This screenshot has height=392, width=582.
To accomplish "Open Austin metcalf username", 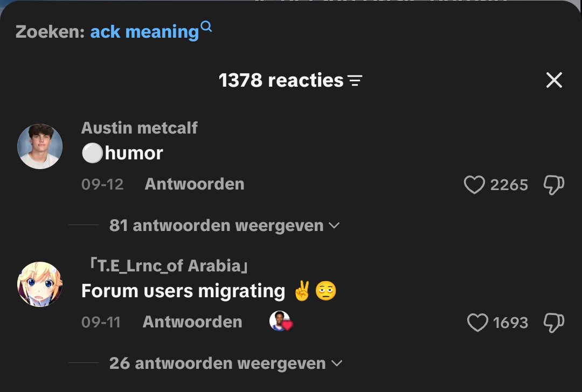I will pyautogui.click(x=139, y=128).
